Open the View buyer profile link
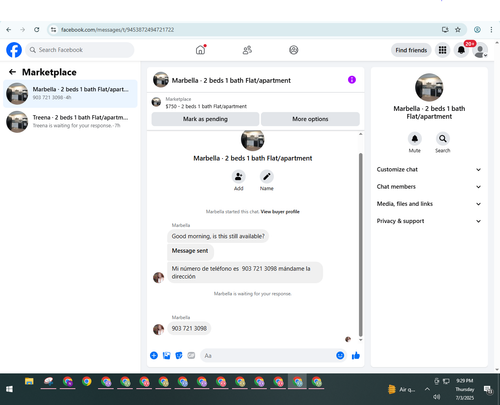 [280, 212]
